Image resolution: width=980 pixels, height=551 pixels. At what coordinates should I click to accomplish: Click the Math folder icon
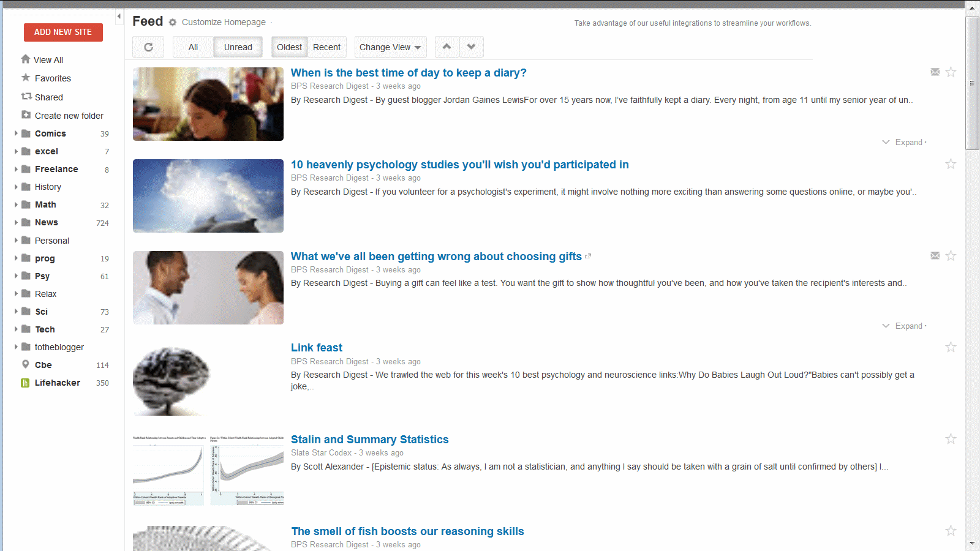[26, 204]
